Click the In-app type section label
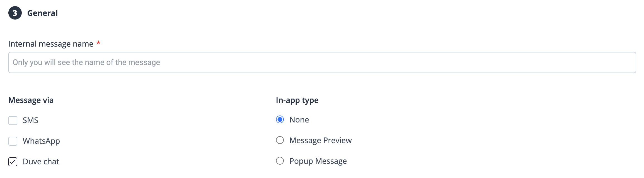644x178 pixels. pos(297,100)
